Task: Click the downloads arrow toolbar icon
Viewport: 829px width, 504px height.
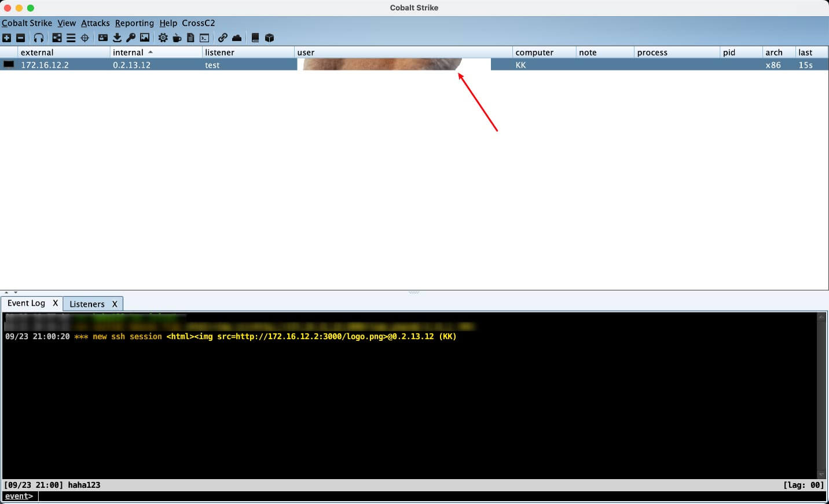Action: pos(117,38)
